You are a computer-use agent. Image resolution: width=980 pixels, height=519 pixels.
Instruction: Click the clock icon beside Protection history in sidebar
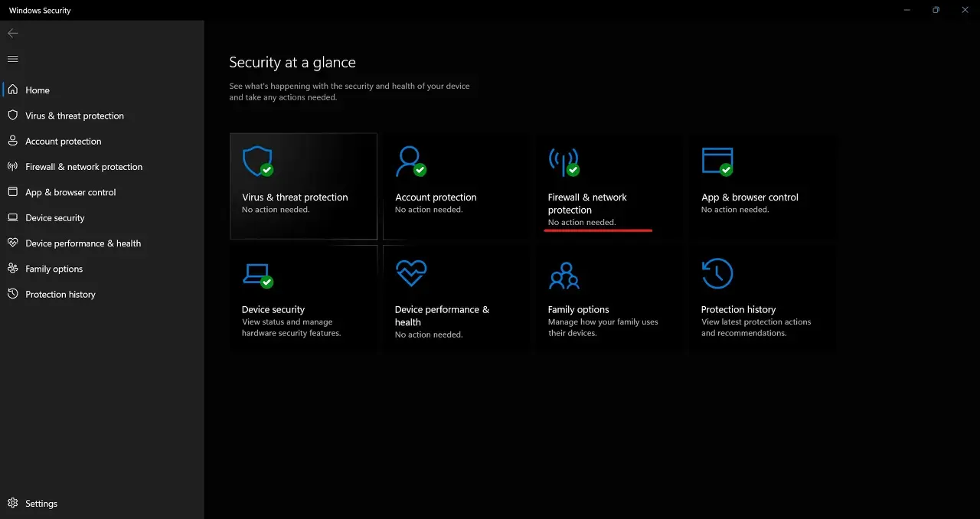12,294
